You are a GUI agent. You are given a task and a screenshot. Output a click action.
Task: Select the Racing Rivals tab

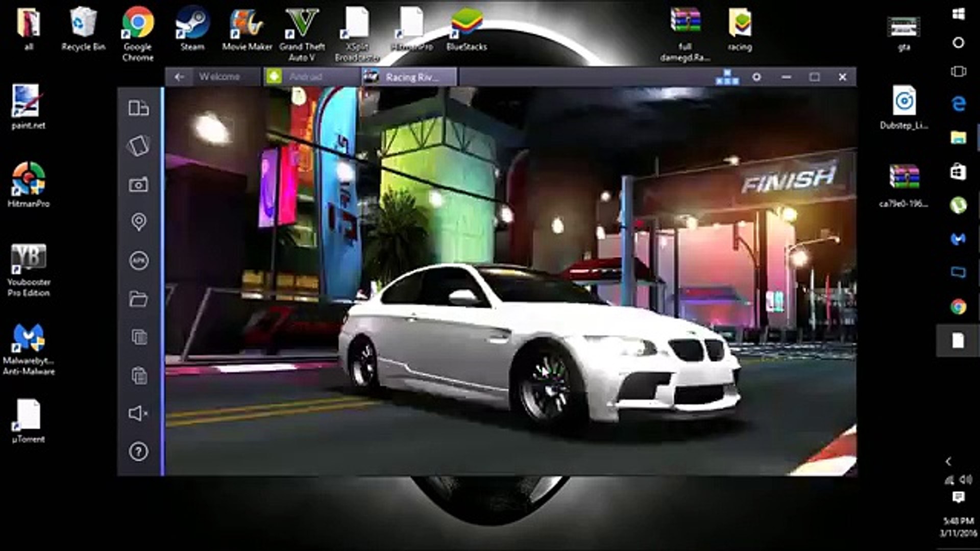(x=411, y=77)
